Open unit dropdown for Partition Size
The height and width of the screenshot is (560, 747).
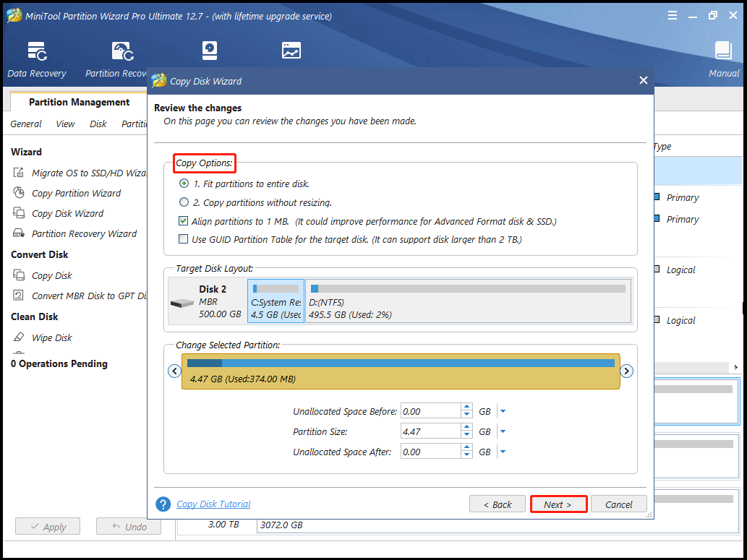click(x=503, y=432)
